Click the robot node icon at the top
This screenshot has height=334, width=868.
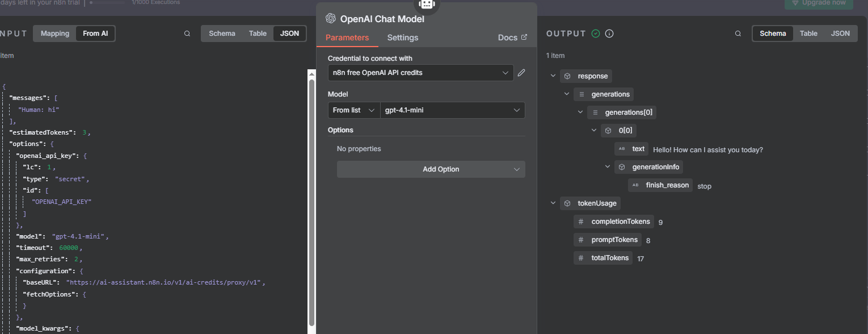coord(426,5)
